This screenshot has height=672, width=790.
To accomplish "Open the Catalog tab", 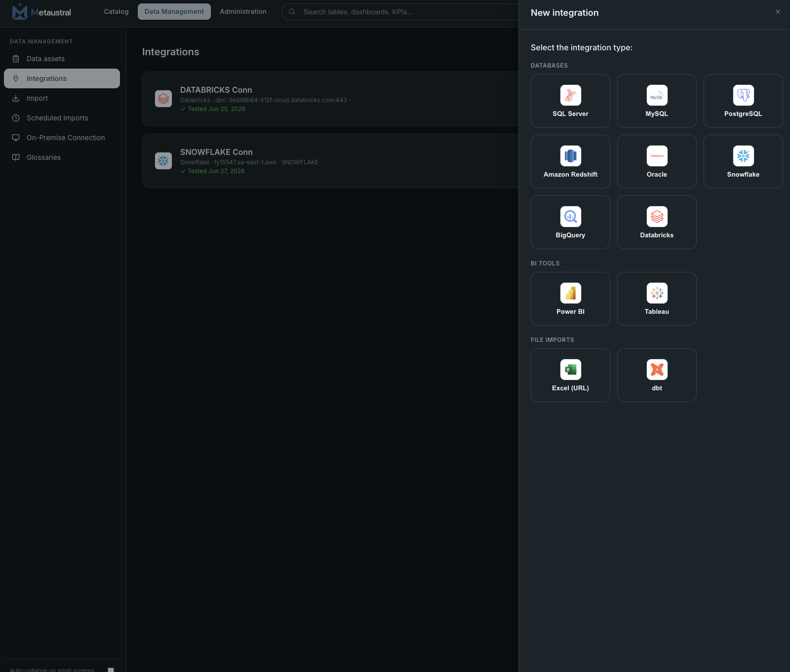I will point(116,11).
